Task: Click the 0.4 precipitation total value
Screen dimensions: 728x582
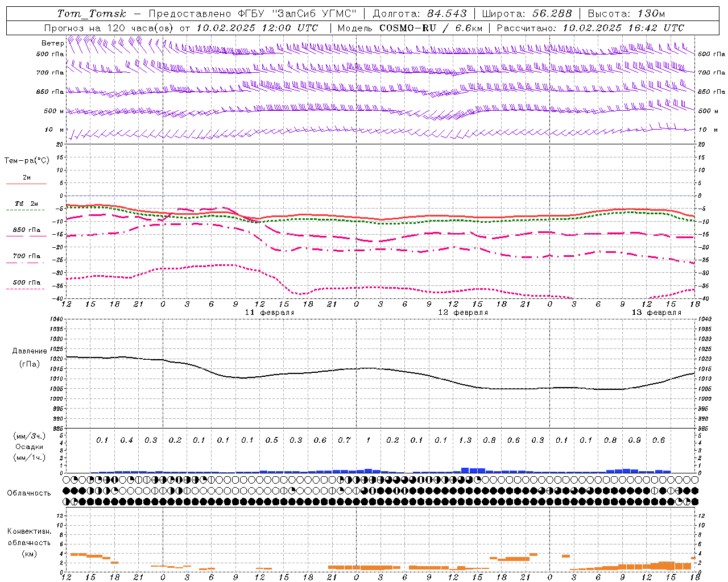Action: [126, 440]
